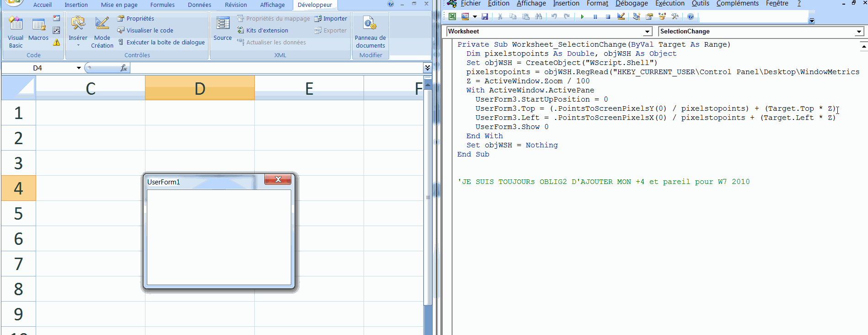Expand the Name Box dropdown showing D4

click(x=79, y=68)
